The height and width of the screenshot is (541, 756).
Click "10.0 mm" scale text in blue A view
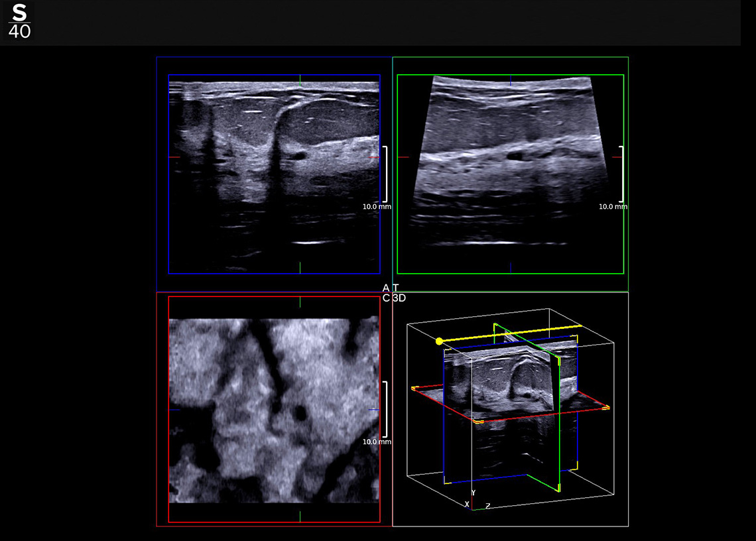tap(377, 206)
